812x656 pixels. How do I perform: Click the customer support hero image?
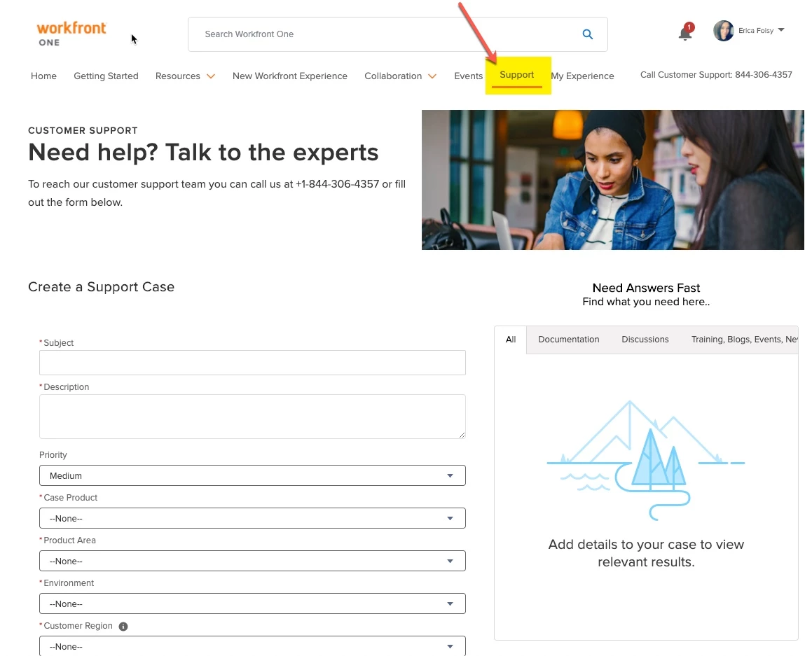612,179
